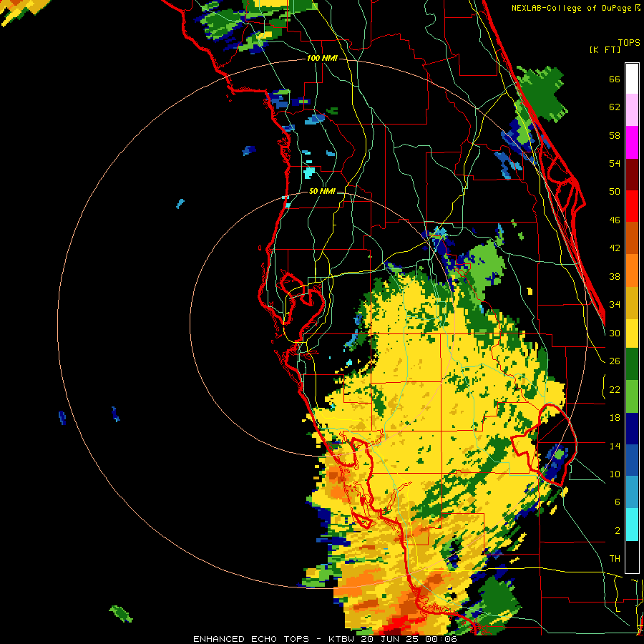The width and height of the screenshot is (644, 644).
Task: Select the light orange legend swatch
Action: (632, 270)
